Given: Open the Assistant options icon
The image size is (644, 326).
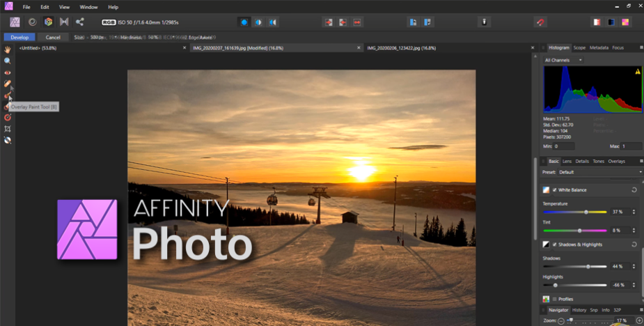Looking at the screenshot, I should 485,22.
